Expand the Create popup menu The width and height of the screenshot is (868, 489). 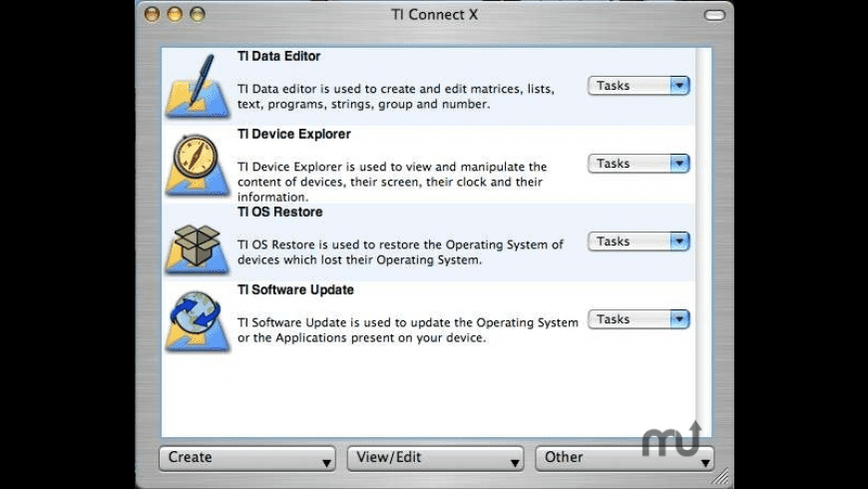click(246, 458)
